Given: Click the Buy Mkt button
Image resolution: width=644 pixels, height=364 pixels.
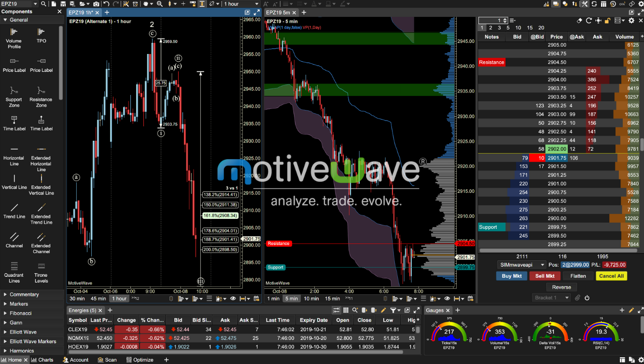Looking at the screenshot, I should (511, 275).
